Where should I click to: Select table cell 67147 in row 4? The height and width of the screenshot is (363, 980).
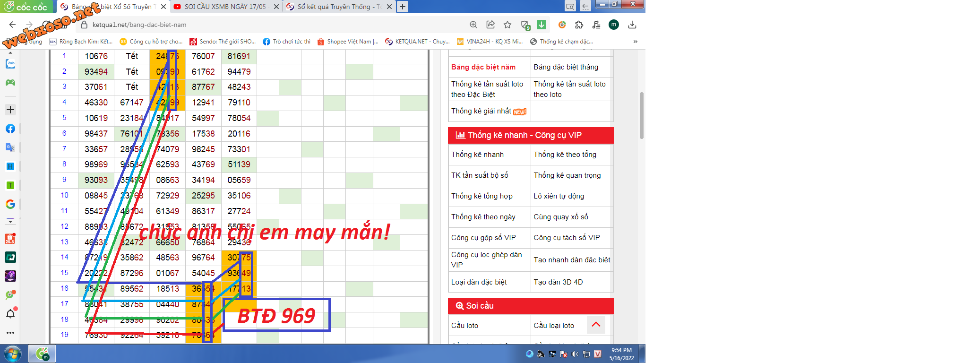(x=132, y=103)
